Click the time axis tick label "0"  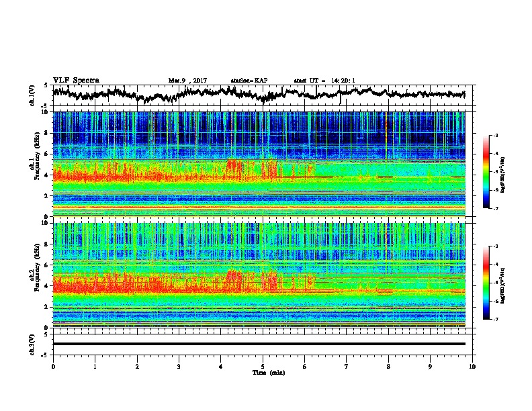tap(53, 366)
